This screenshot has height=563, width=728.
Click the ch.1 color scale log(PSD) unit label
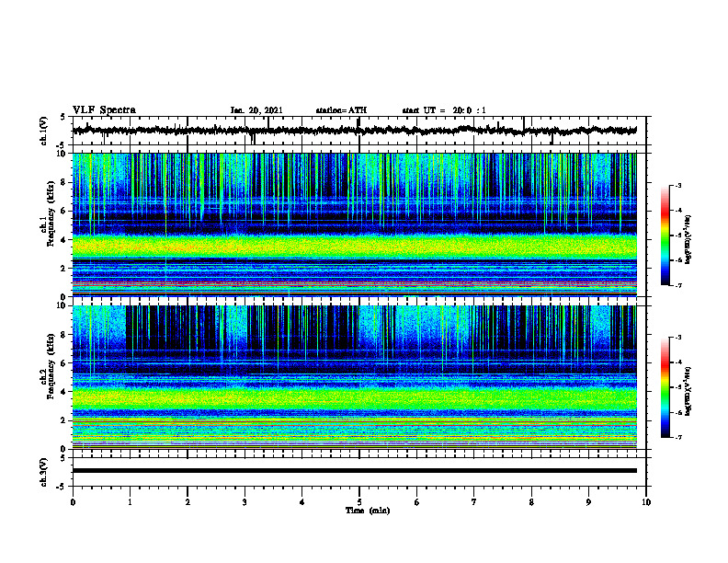point(688,239)
